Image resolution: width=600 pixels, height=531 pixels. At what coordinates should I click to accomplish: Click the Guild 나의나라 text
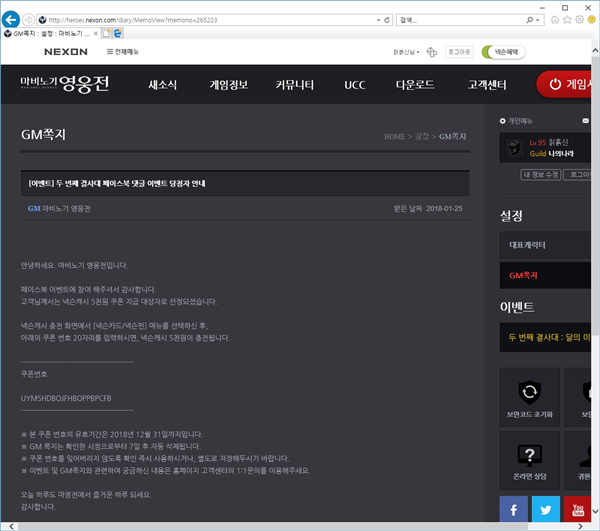tap(551, 153)
